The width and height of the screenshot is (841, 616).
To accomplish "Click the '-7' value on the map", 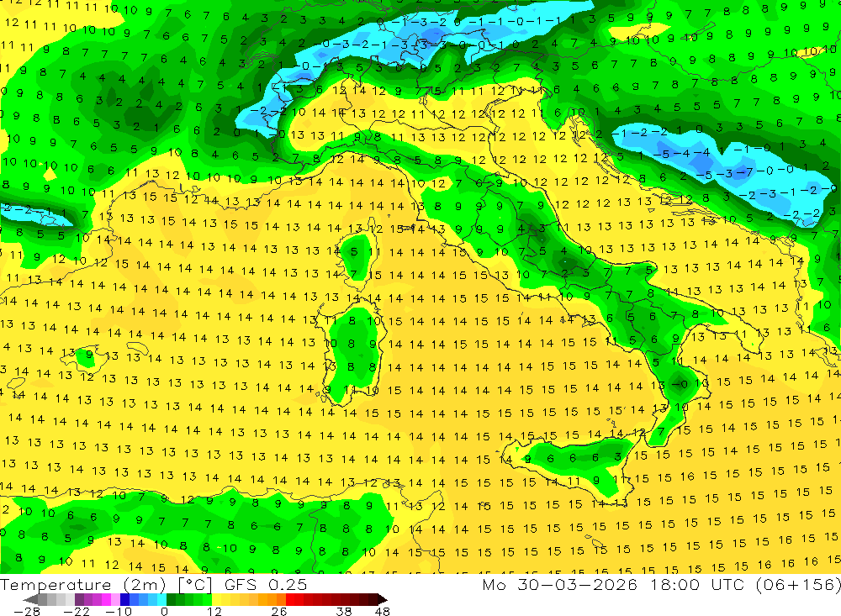I will pos(744,172).
